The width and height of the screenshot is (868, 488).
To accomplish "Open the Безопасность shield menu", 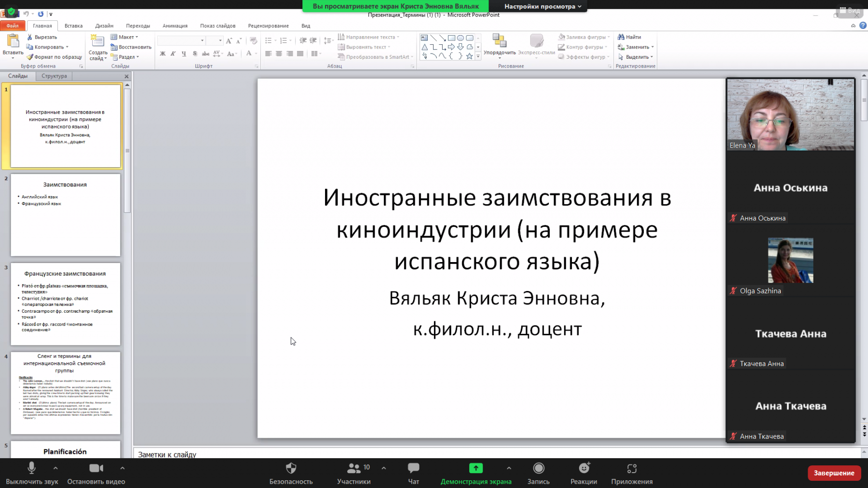I will 291,473.
